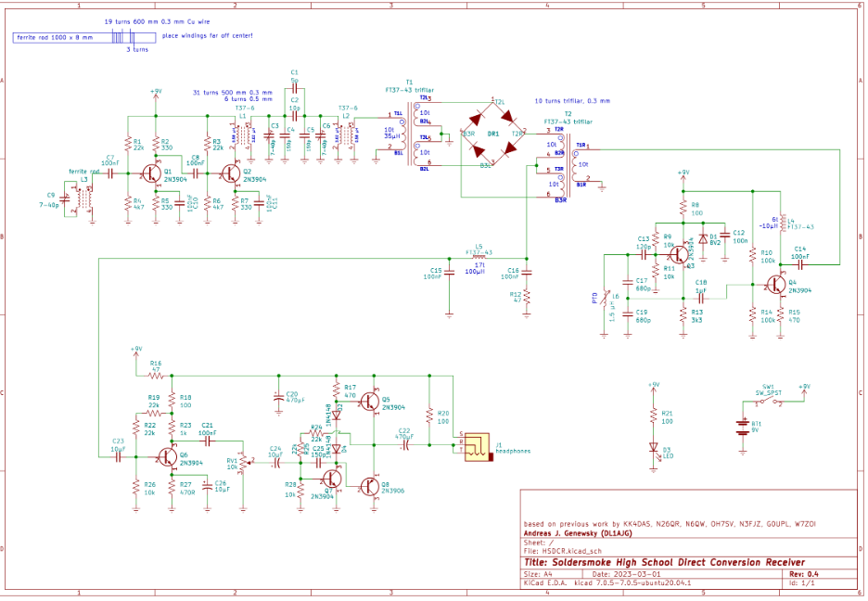This screenshot has width=868, height=601.
Task: Click the BT1 9V battery symbol
Action: 742,428
